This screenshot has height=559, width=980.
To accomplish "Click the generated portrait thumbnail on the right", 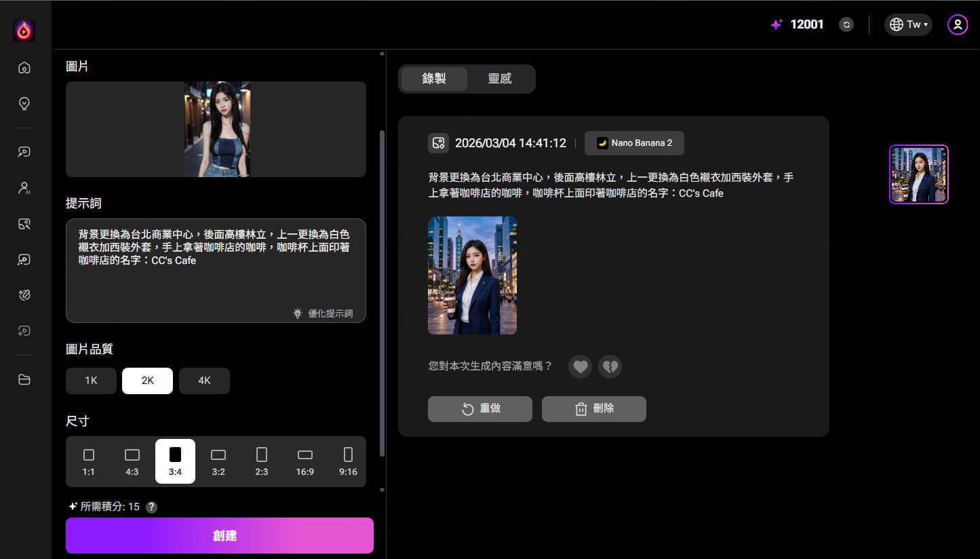I will pos(919,174).
